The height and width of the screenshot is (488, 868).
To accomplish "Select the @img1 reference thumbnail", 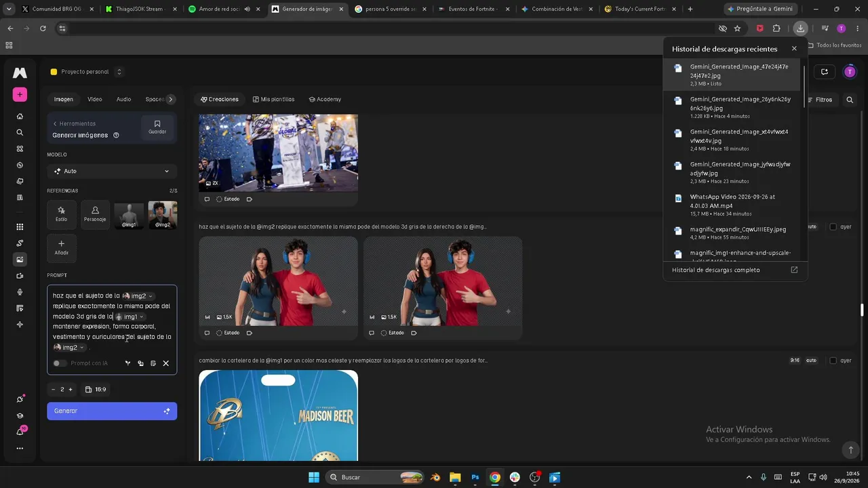I will 129,215.
